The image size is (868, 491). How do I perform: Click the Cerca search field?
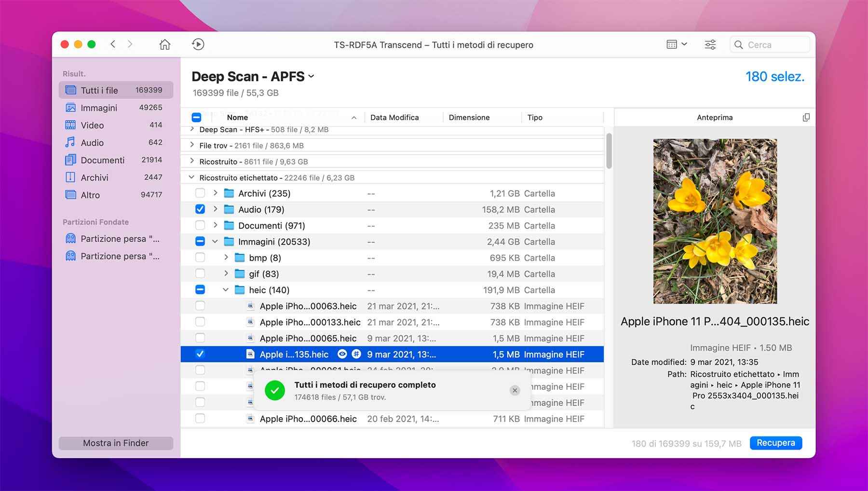point(770,45)
